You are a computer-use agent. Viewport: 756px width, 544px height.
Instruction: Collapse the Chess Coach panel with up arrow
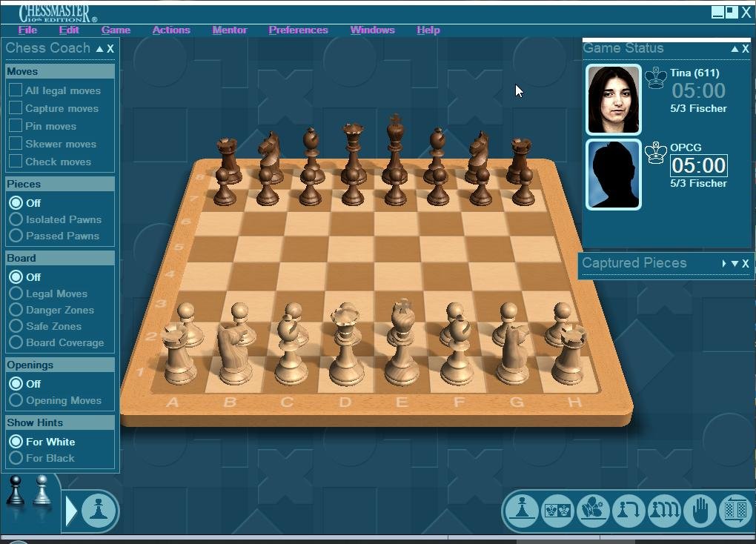point(99,49)
